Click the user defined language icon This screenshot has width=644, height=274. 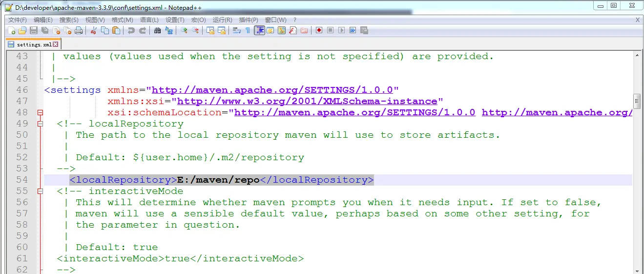pyautogui.click(x=270, y=30)
